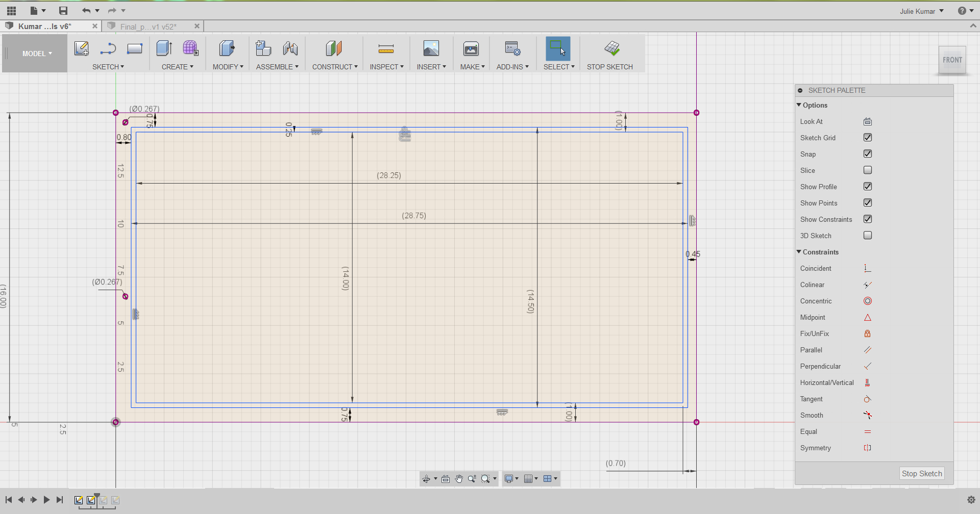Close the Final_p...v1 v52 tab

(x=197, y=26)
